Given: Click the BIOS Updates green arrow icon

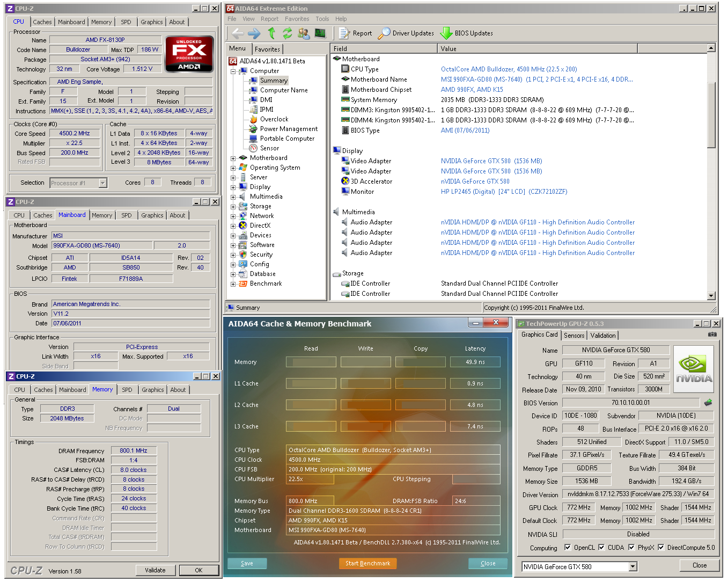Looking at the screenshot, I should 446,33.
